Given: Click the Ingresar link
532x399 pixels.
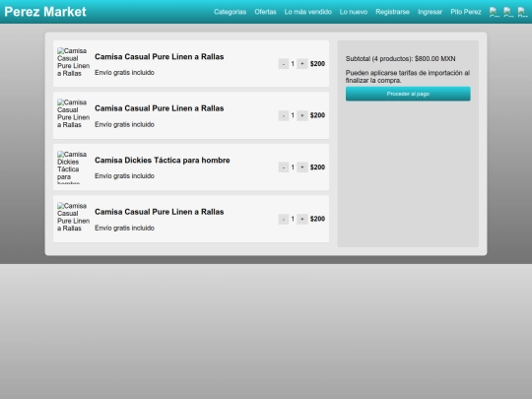Looking at the screenshot, I should pos(430,12).
